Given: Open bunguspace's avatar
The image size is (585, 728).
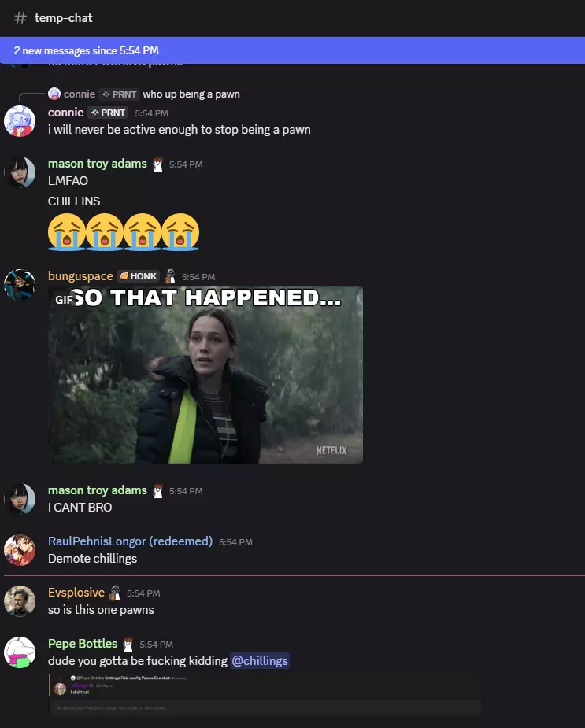Looking at the screenshot, I should (x=20, y=285).
